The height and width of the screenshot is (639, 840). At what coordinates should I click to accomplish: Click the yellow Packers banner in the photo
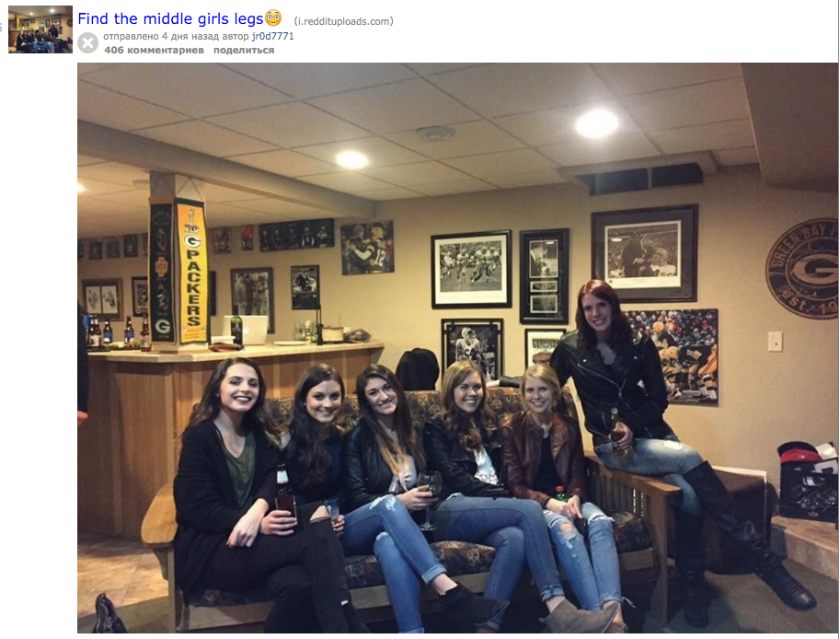click(x=191, y=273)
